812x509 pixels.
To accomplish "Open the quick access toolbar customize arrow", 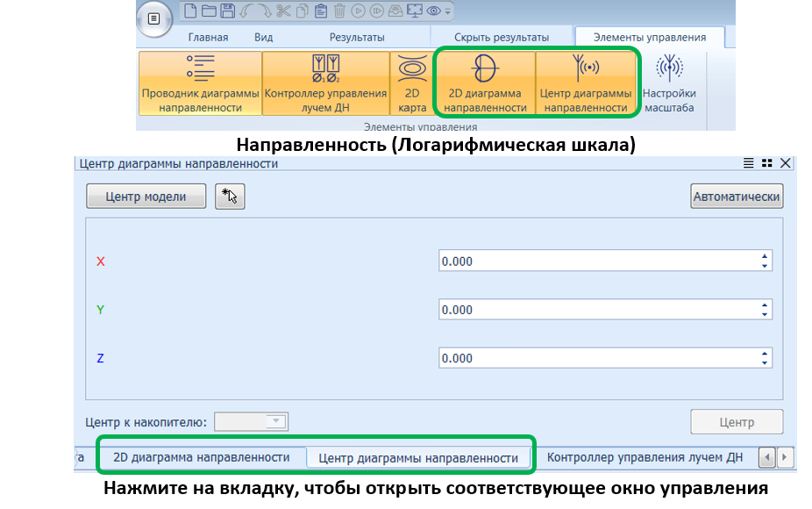I will click(x=449, y=11).
